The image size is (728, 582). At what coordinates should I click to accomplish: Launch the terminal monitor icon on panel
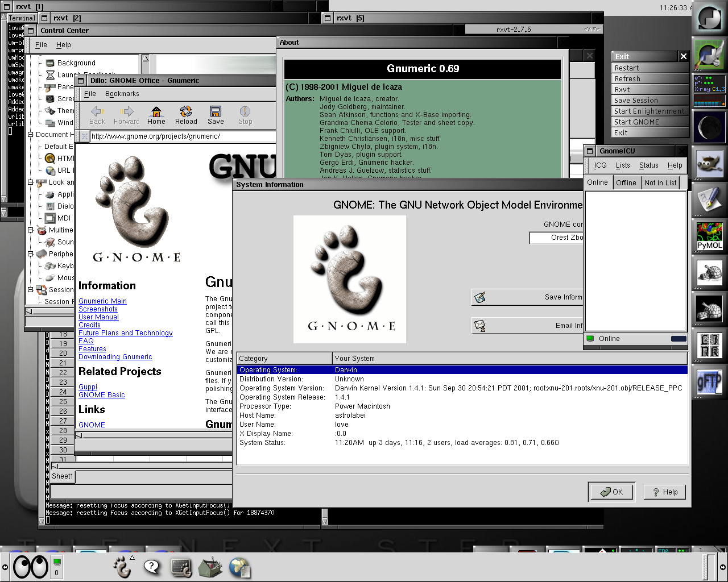coord(181,567)
